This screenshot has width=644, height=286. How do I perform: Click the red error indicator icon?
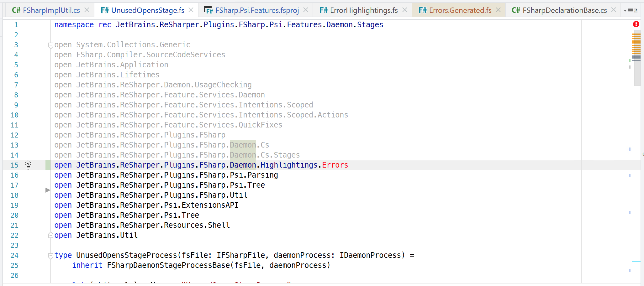coord(636,24)
